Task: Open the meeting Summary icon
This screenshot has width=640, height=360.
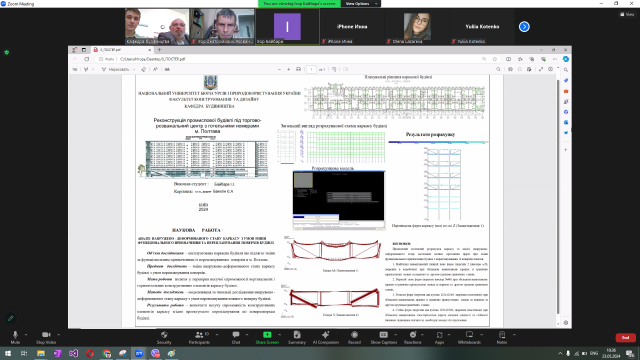Action: [x=297, y=337]
